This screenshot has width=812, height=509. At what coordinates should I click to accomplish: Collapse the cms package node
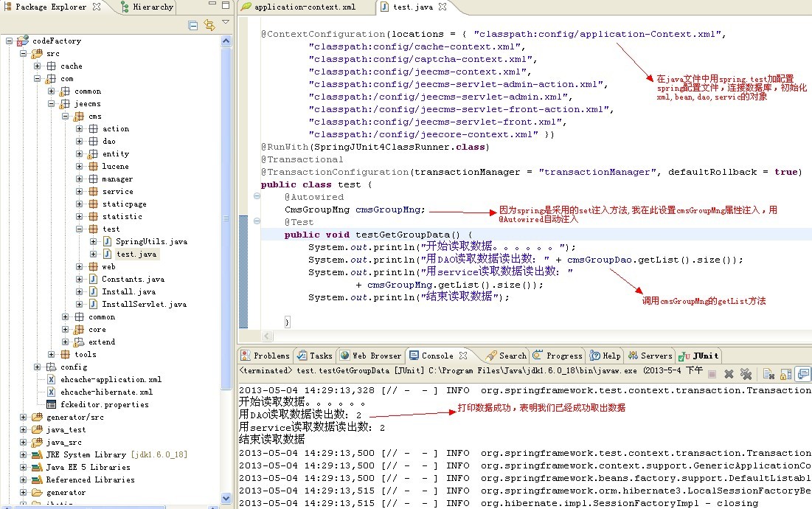coord(65,116)
